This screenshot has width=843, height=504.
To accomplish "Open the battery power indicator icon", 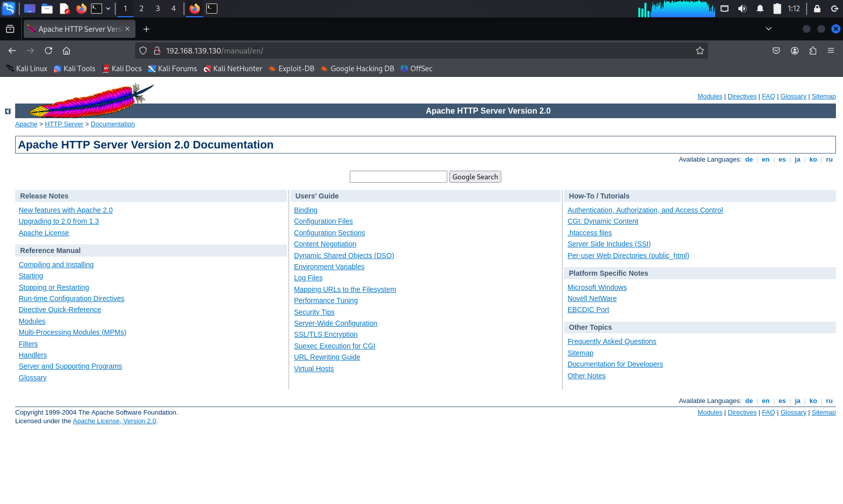I will click(x=777, y=9).
